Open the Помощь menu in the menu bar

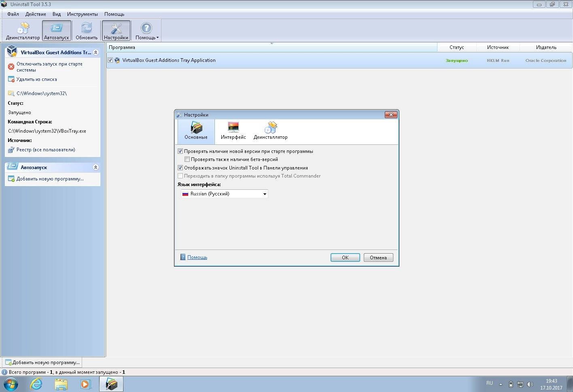click(x=115, y=14)
